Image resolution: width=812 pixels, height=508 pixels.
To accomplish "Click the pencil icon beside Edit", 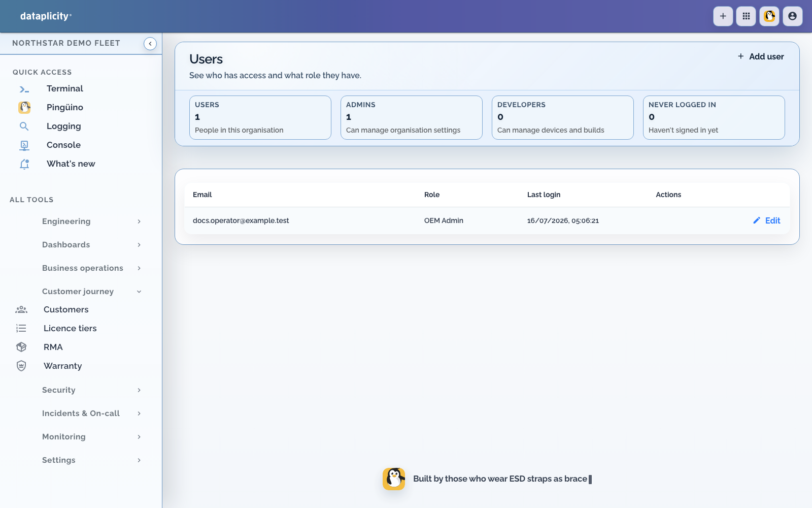I will (757, 220).
